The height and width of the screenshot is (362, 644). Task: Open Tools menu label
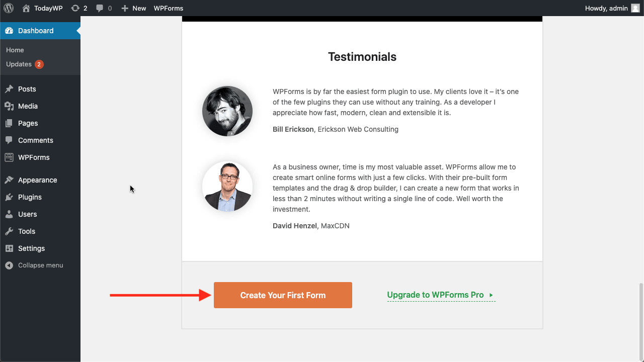pos(27,231)
